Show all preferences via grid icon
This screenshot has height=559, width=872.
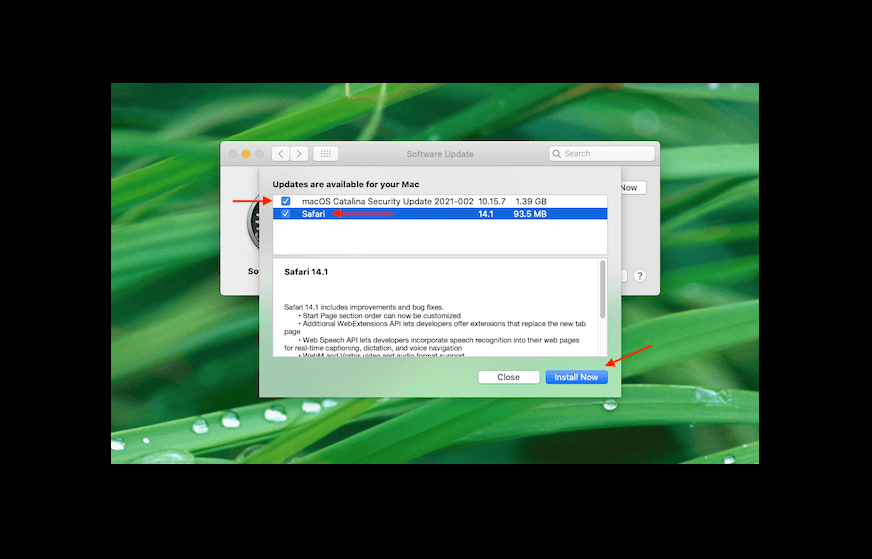(326, 154)
